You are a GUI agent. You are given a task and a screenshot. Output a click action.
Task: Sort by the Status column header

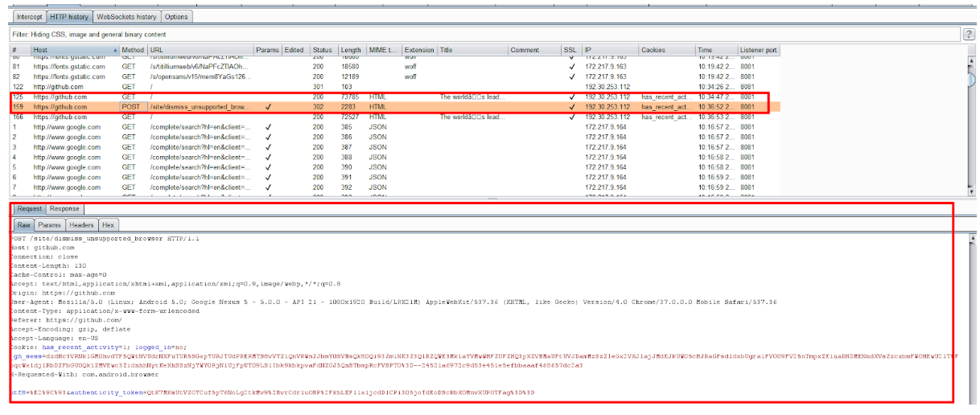click(x=324, y=50)
